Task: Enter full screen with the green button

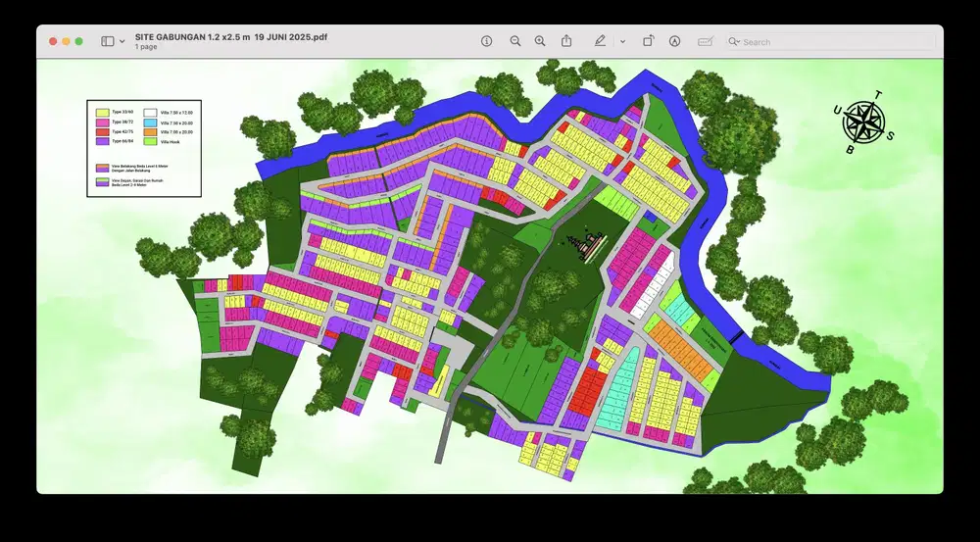Action: pyautogui.click(x=79, y=41)
